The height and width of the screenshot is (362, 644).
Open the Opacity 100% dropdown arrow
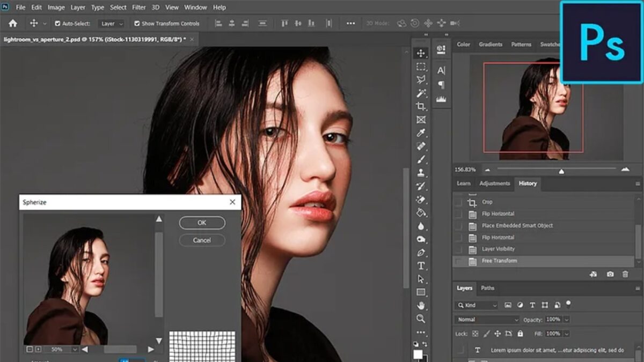(567, 320)
